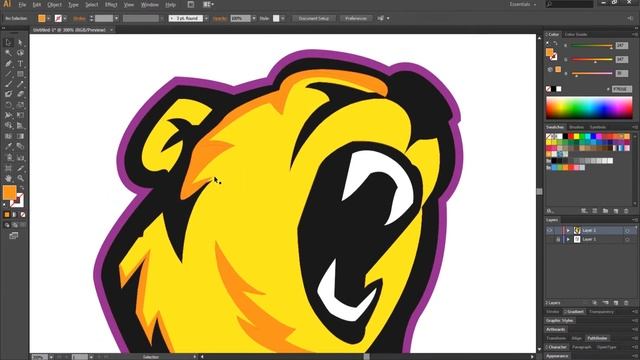The width and height of the screenshot is (640, 360).
Task: Choose the Scale tool
Action: coord(20,105)
